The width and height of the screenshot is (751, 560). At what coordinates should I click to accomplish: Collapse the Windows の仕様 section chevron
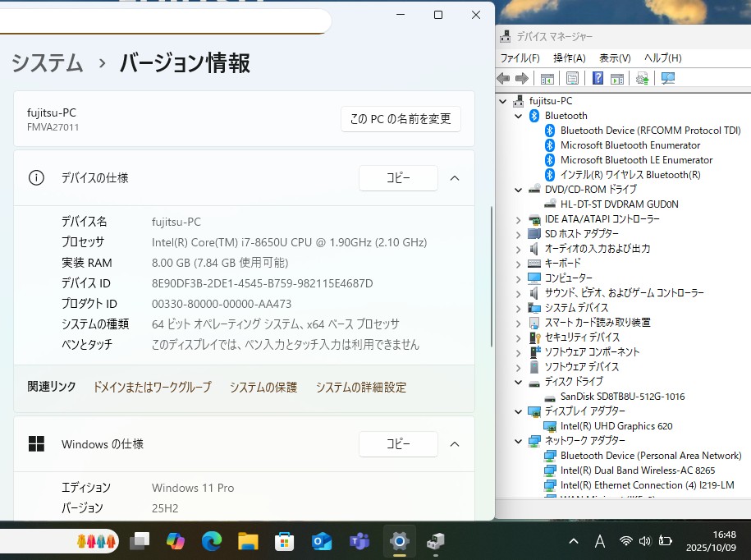455,444
